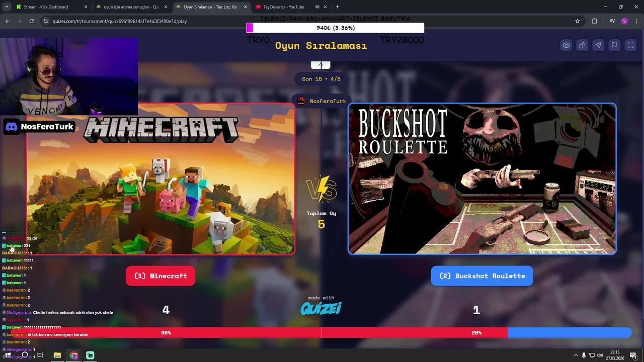Click the VS lightning emblem

coord(321,189)
